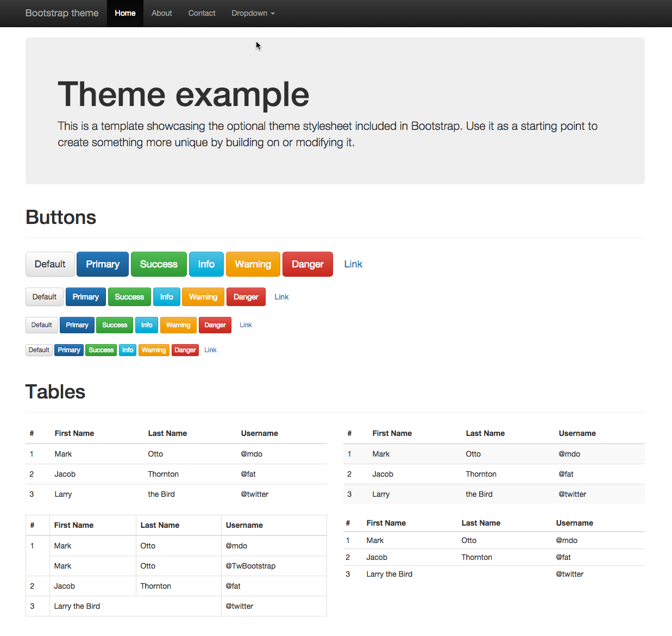The width and height of the screenshot is (672, 636).
Task: Click the third-row Success button
Action: tap(115, 325)
